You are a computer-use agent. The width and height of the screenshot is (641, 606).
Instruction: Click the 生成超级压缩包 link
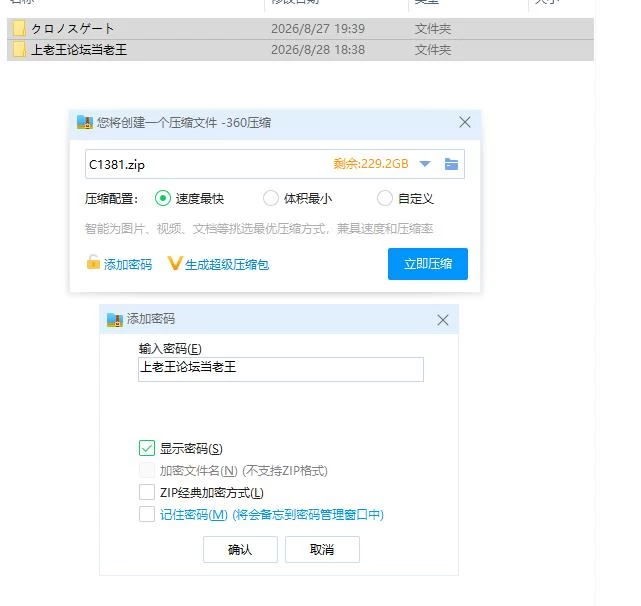tap(227, 265)
